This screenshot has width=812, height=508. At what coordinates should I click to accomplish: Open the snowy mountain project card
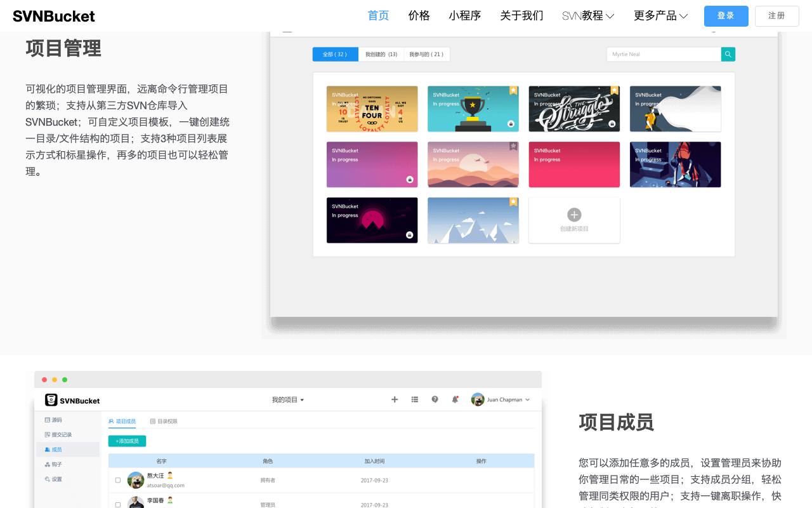point(473,220)
